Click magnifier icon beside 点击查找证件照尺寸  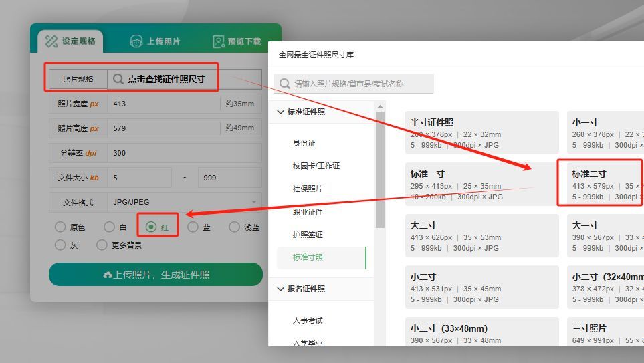coord(118,79)
